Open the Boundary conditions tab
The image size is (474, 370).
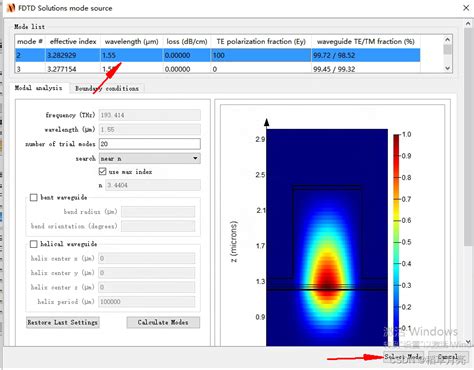coord(107,88)
